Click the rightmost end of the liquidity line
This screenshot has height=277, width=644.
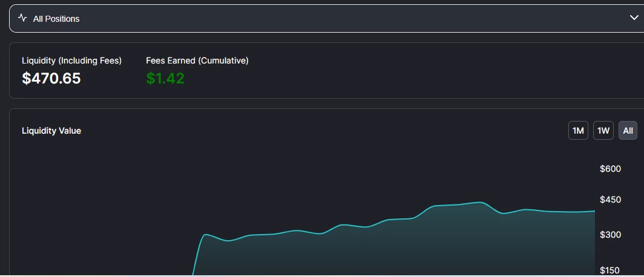coord(594,211)
